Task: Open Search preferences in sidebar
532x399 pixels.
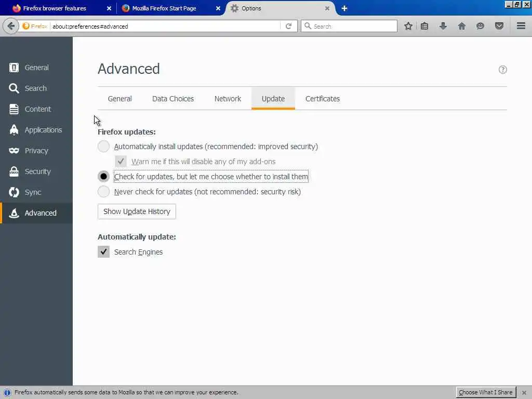Action: pyautogui.click(x=36, y=88)
